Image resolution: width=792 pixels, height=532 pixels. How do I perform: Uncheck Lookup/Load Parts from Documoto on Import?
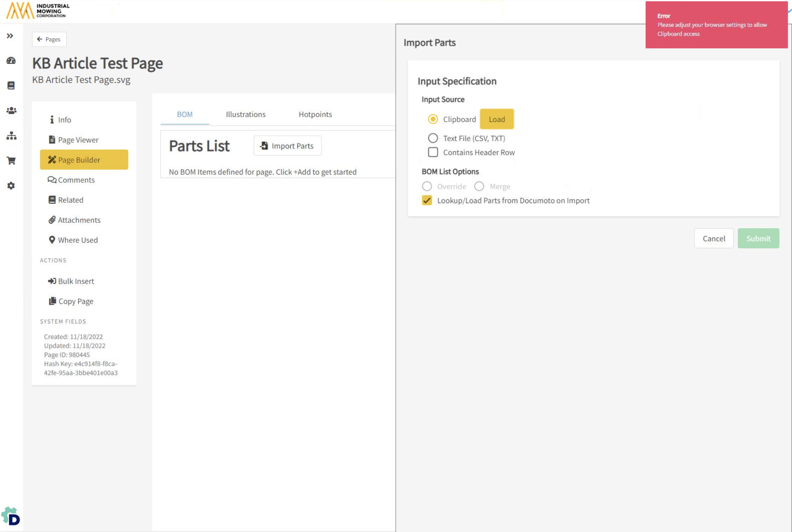click(x=427, y=200)
